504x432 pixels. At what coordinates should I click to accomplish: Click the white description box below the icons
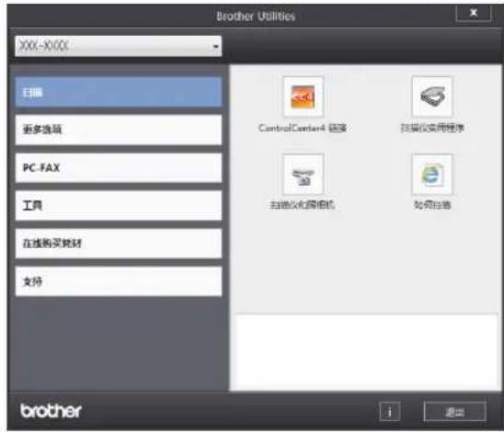tap(366, 352)
